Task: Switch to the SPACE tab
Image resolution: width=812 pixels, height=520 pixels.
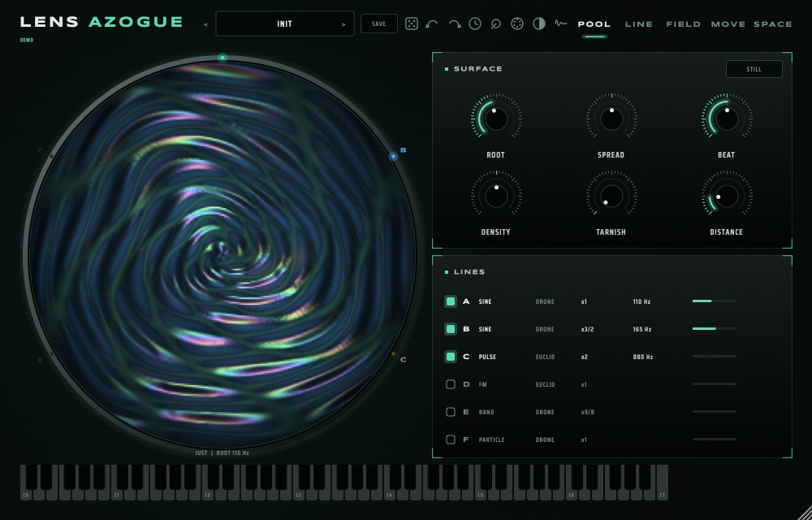Action: 773,24
